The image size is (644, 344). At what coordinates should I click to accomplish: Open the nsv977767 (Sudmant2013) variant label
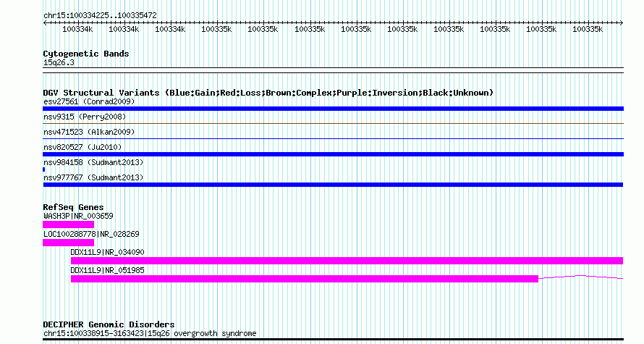(93, 177)
